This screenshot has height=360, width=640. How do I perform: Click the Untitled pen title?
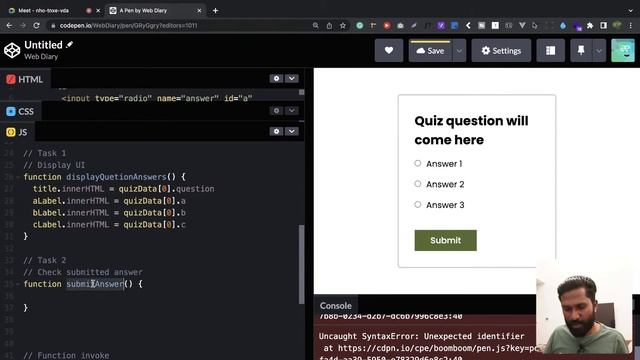(x=43, y=44)
